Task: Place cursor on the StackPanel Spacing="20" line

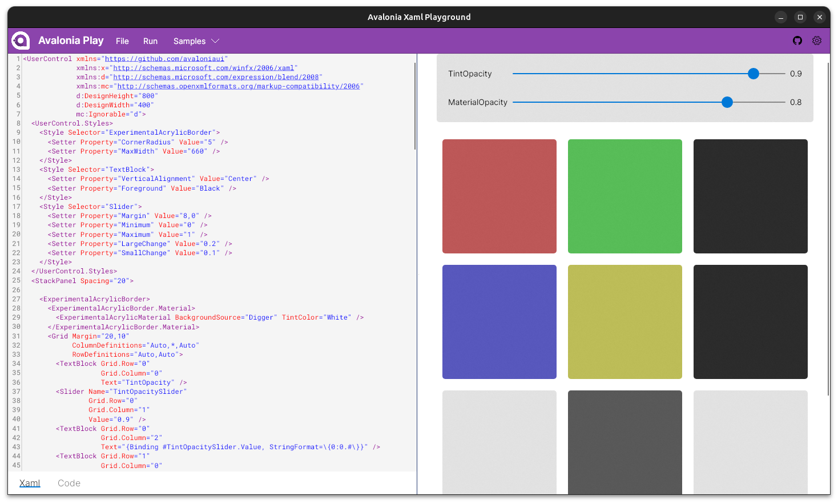Action: click(82, 281)
